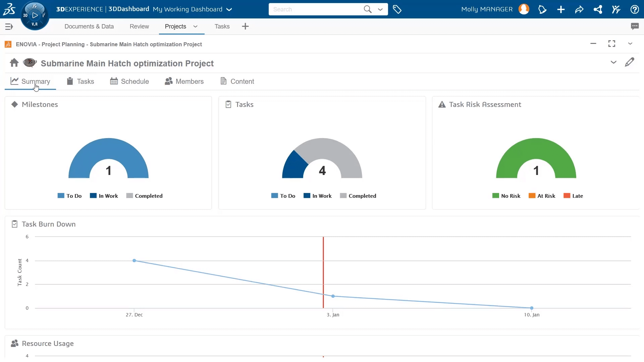This screenshot has width=644, height=362.
Task: Toggle the At Risk legend
Action: pyautogui.click(x=542, y=196)
